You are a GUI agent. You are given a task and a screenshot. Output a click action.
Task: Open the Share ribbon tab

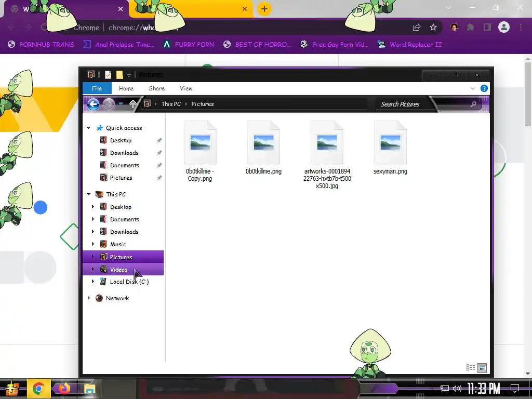(157, 88)
